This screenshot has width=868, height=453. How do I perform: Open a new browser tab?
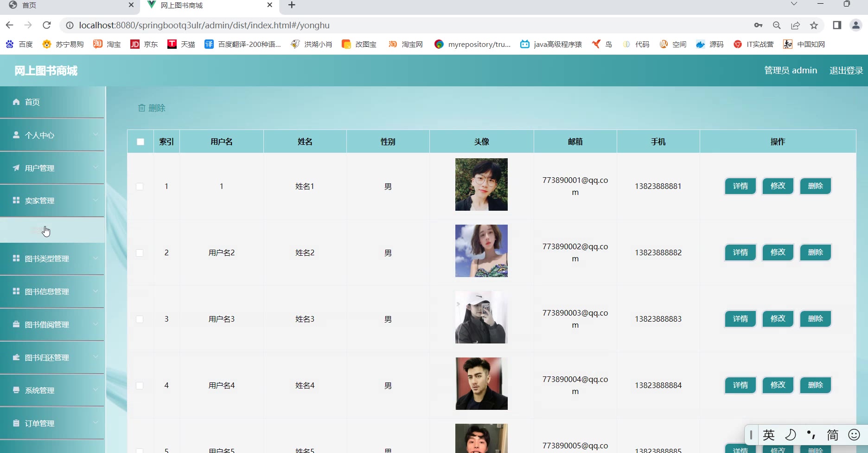point(292,5)
